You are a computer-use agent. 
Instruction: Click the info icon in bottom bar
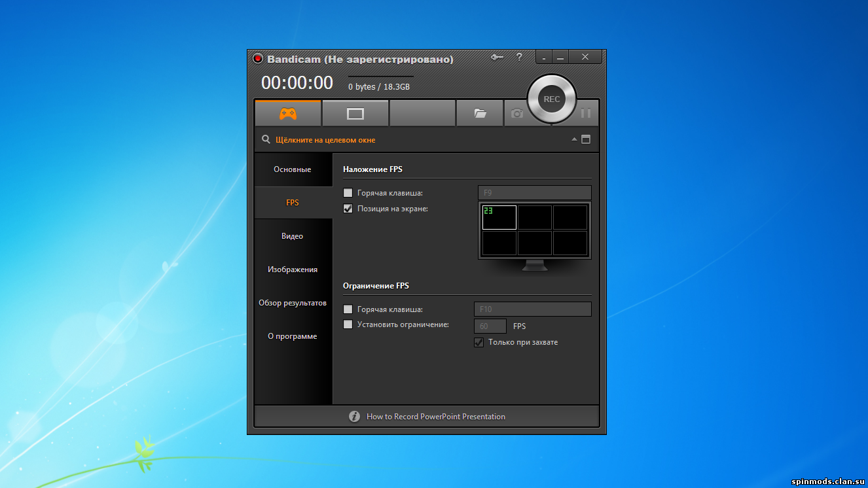pos(354,416)
